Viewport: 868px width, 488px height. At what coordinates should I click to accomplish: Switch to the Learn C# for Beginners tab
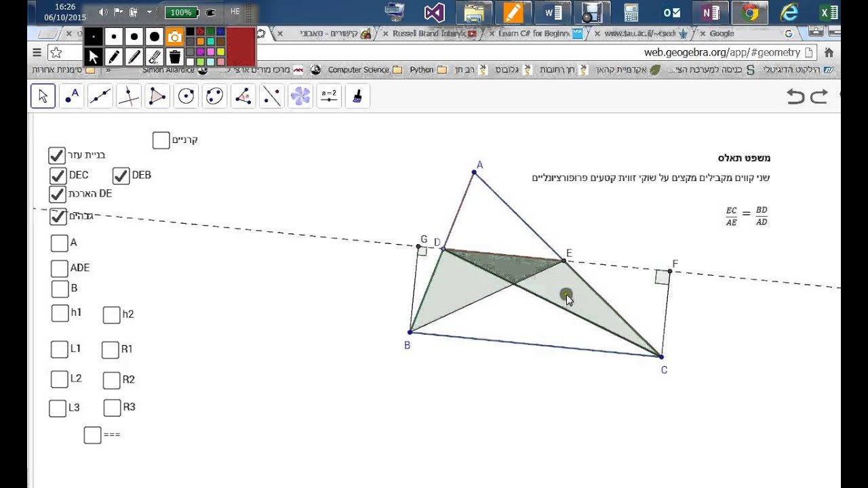536,33
